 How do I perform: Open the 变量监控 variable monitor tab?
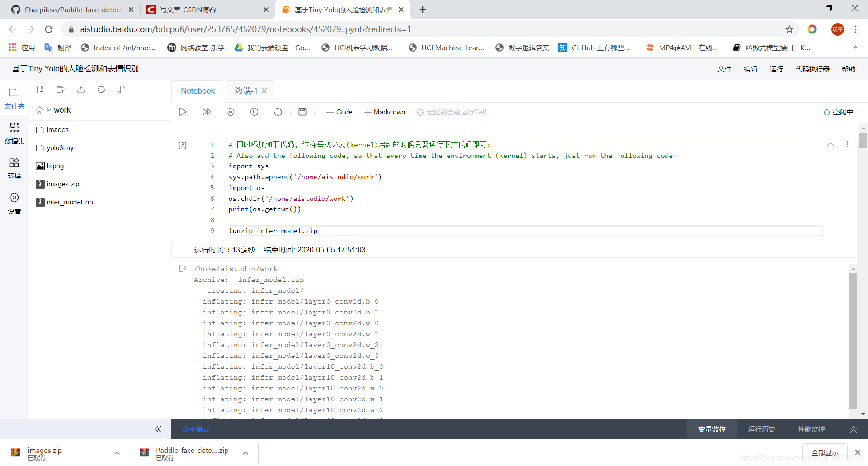click(712, 429)
